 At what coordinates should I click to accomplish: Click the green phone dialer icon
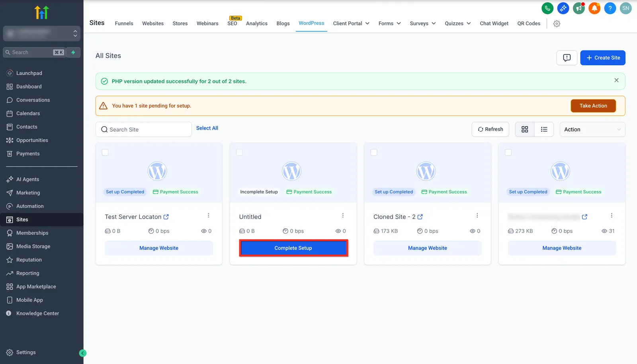(x=547, y=8)
